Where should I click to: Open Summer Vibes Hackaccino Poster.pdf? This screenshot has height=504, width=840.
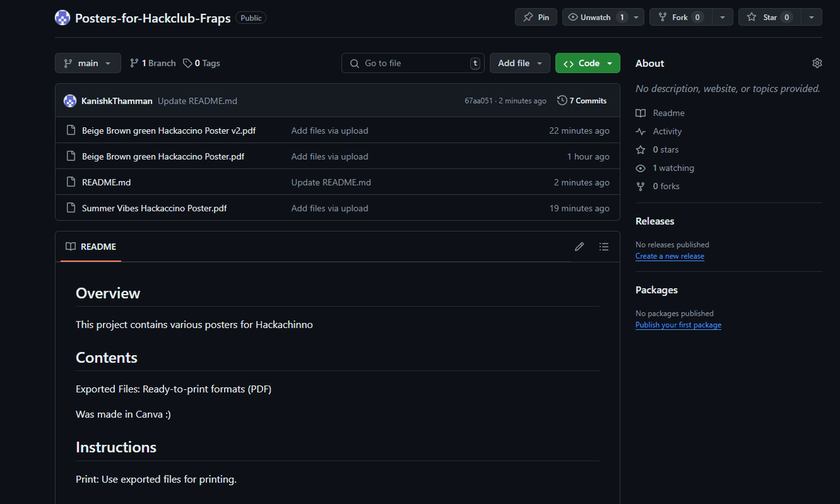154,208
